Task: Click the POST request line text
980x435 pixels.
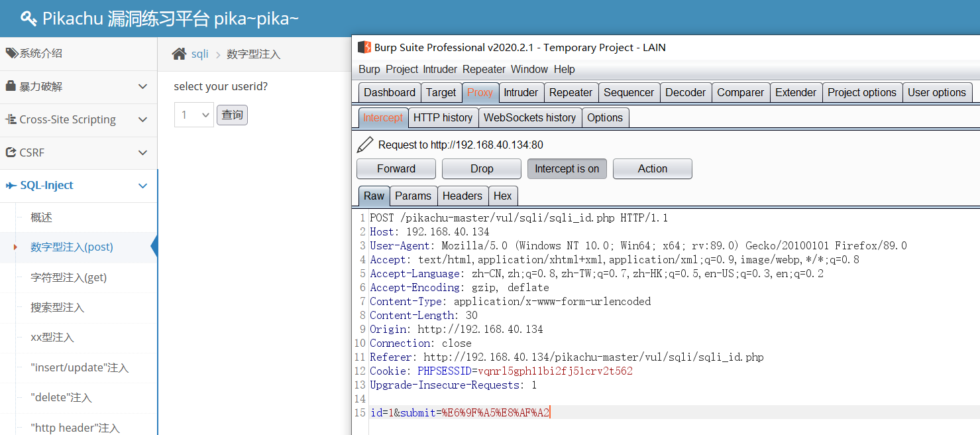Action: tap(519, 218)
